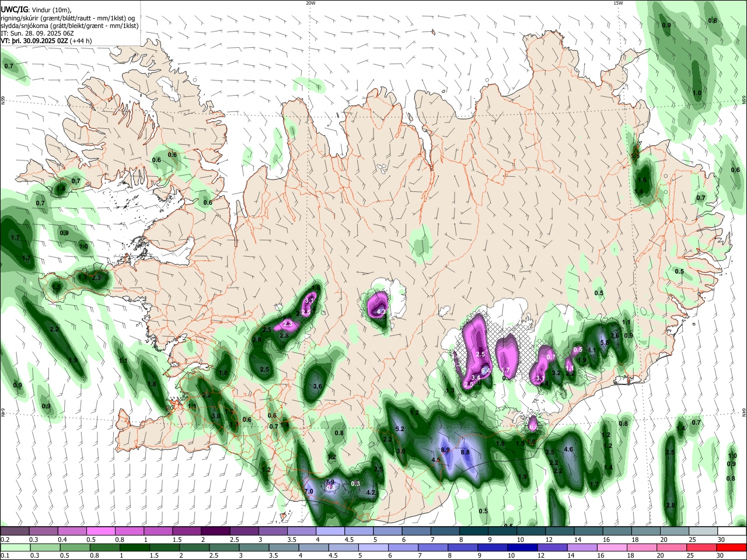Click the 4.6 value off southeast coast
Image resolution: width=747 pixels, height=560 pixels.
568,449
